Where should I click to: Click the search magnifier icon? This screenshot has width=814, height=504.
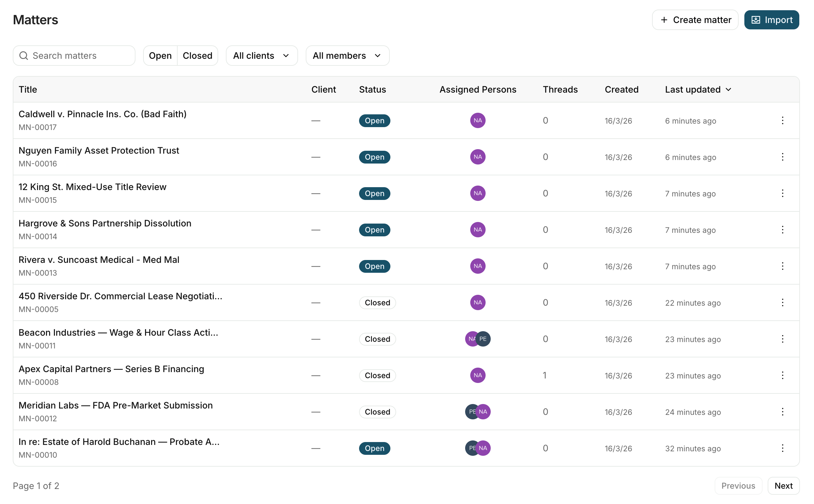tap(24, 56)
